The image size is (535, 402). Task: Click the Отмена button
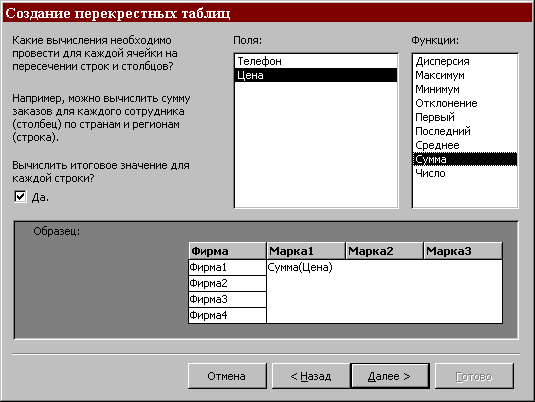click(x=227, y=376)
